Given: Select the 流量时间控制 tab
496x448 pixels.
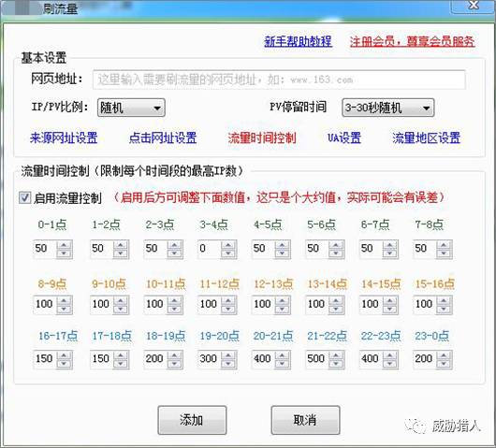Looking at the screenshot, I should pyautogui.click(x=262, y=137).
